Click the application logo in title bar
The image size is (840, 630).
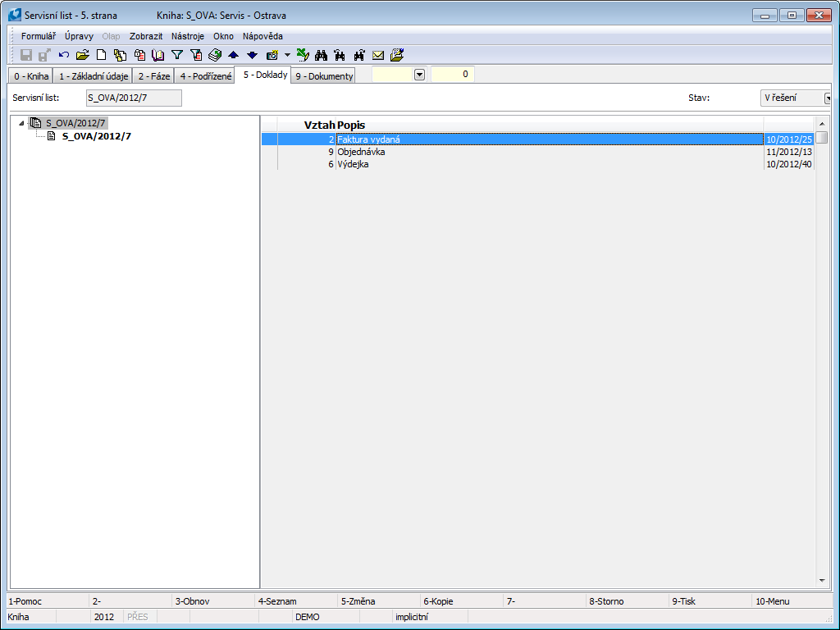pos(15,15)
